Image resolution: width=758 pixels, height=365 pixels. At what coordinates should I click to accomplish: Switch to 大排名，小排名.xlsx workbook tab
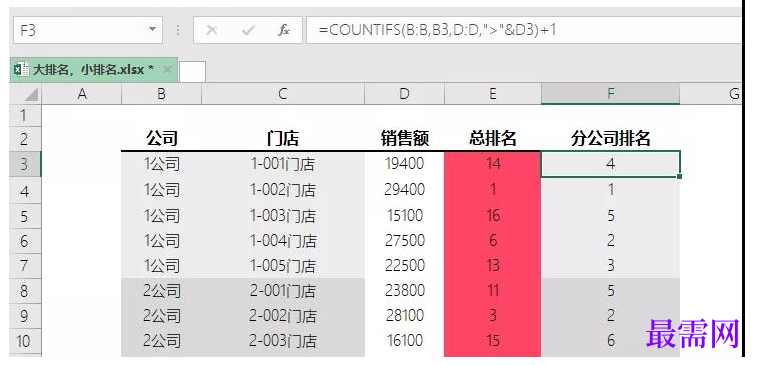point(94,70)
